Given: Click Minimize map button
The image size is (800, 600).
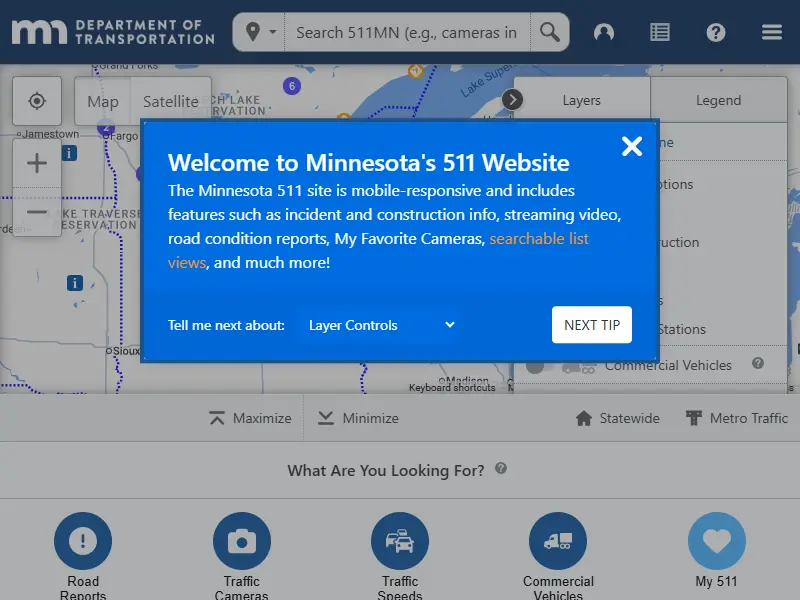Looking at the screenshot, I should click(x=358, y=418).
